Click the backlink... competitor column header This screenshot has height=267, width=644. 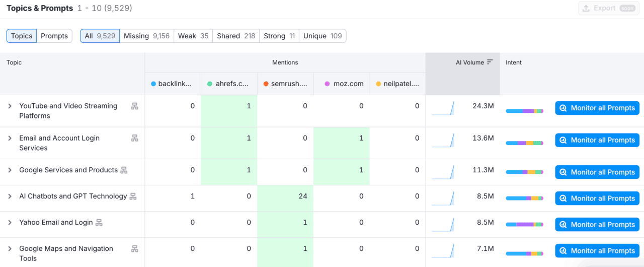(x=173, y=84)
